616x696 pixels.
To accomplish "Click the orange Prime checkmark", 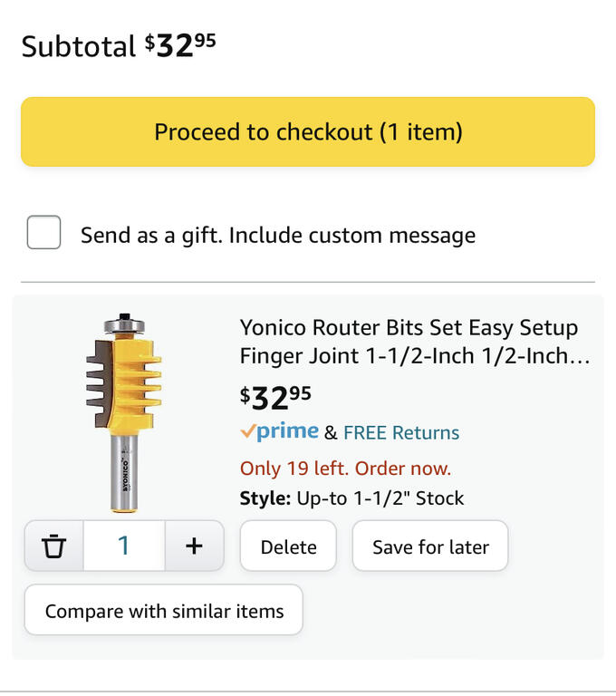I will click(247, 431).
